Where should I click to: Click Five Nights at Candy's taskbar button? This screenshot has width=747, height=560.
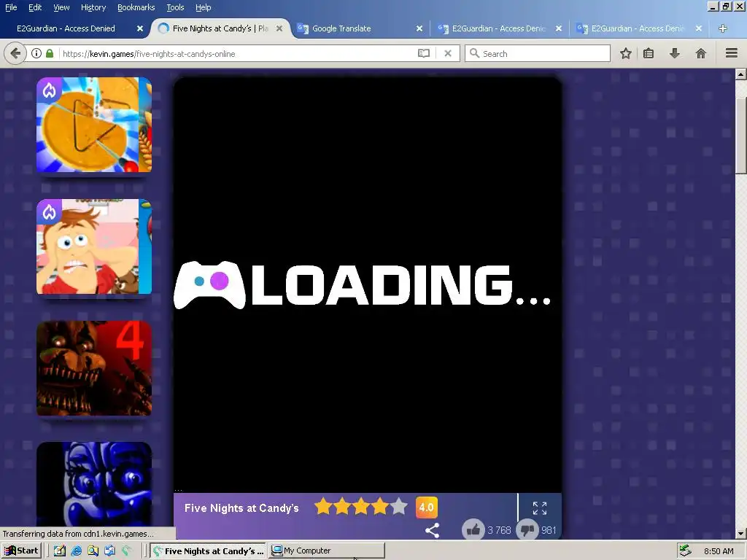click(209, 551)
